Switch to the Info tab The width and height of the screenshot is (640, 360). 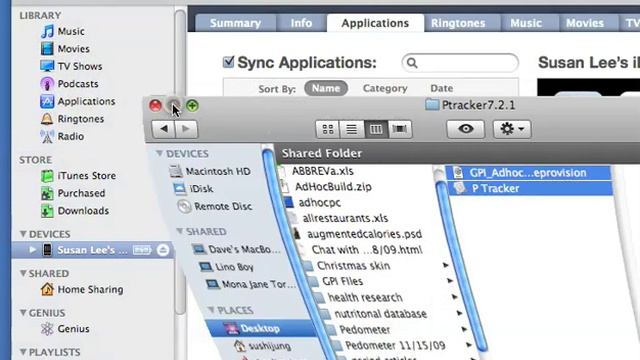(301, 23)
